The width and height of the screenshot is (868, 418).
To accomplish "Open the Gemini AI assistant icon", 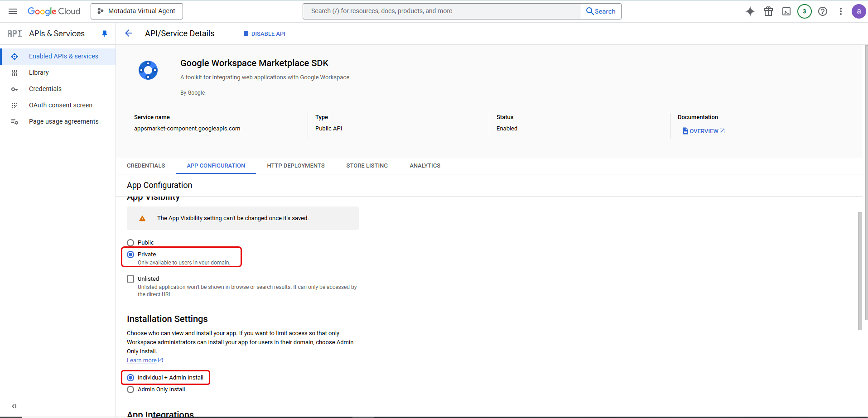I will pyautogui.click(x=750, y=11).
